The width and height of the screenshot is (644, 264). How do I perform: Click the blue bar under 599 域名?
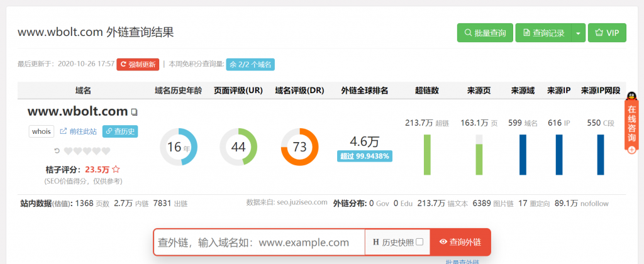point(523,155)
